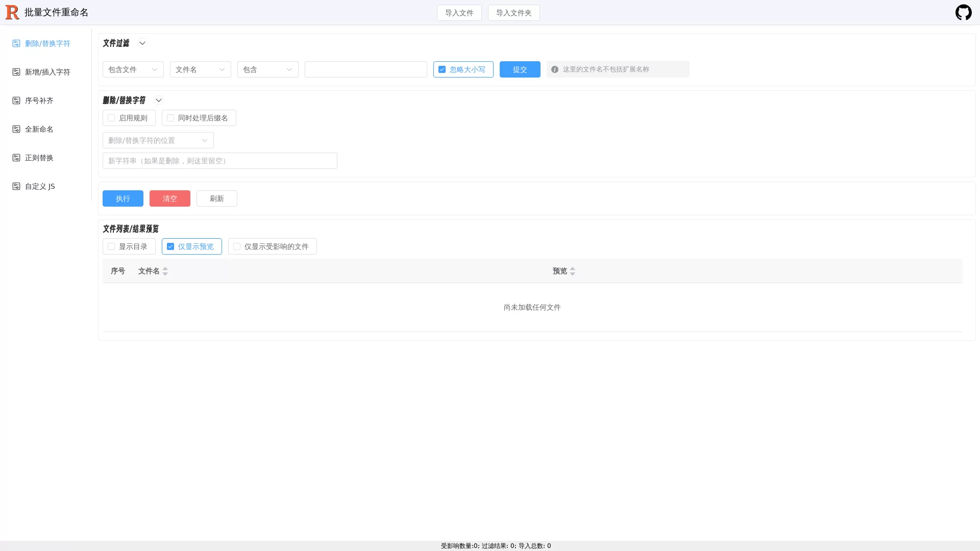Select 正则替换 in the sidebar menu
This screenshot has width=980, height=551.
click(x=39, y=158)
